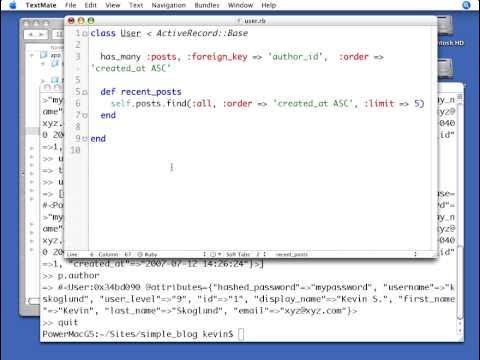Click the Column value in the status bar

(128, 254)
